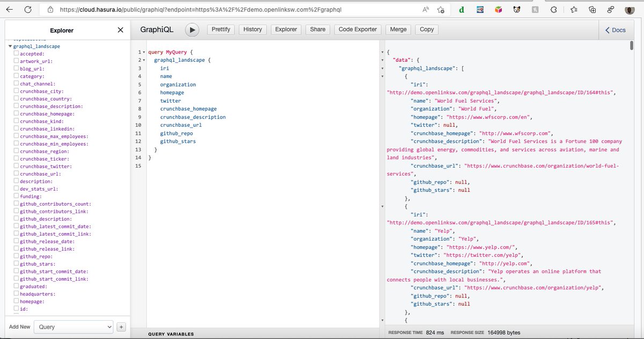
Task: Toggle the artwork_url field checkbox
Action: [x=17, y=61]
